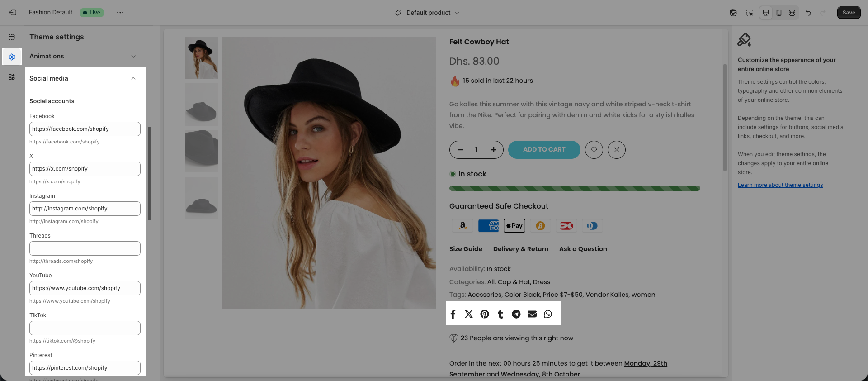Click the undo arrow
868x381 pixels.
click(808, 13)
